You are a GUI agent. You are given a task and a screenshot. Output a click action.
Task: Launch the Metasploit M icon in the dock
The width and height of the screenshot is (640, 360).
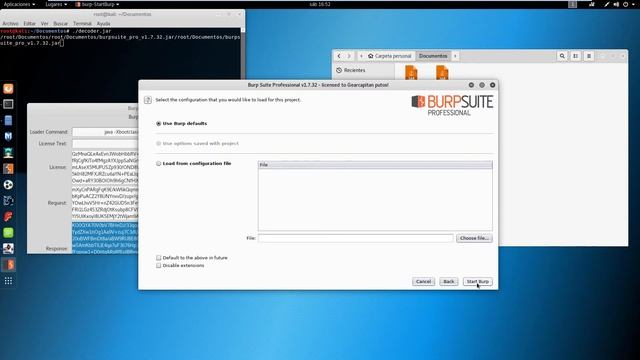[x=8, y=136]
